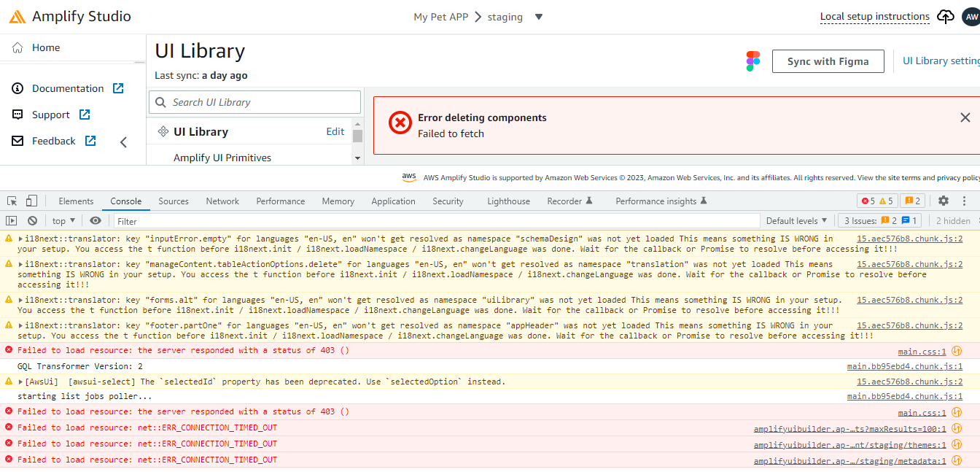
Task: Open the staging environment dropdown arrow
Action: click(539, 17)
